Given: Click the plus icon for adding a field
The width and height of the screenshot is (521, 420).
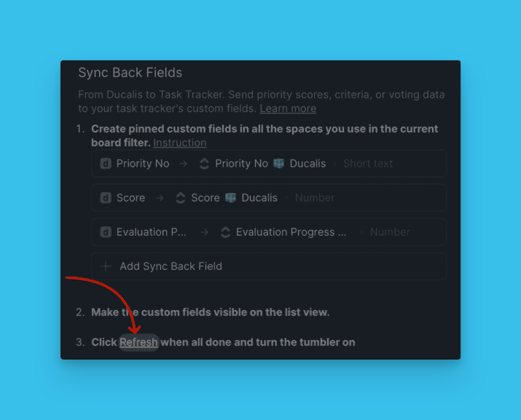Looking at the screenshot, I should [x=106, y=266].
